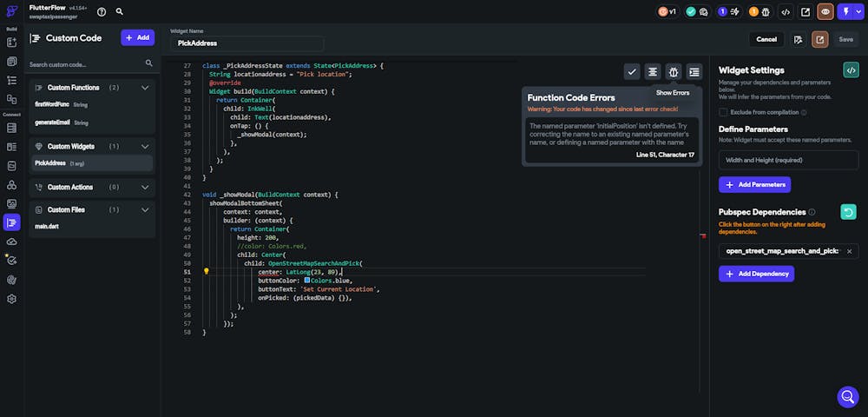Image resolution: width=868 pixels, height=417 pixels.
Task: Collapse the Custom Widgets section
Action: coord(145,147)
